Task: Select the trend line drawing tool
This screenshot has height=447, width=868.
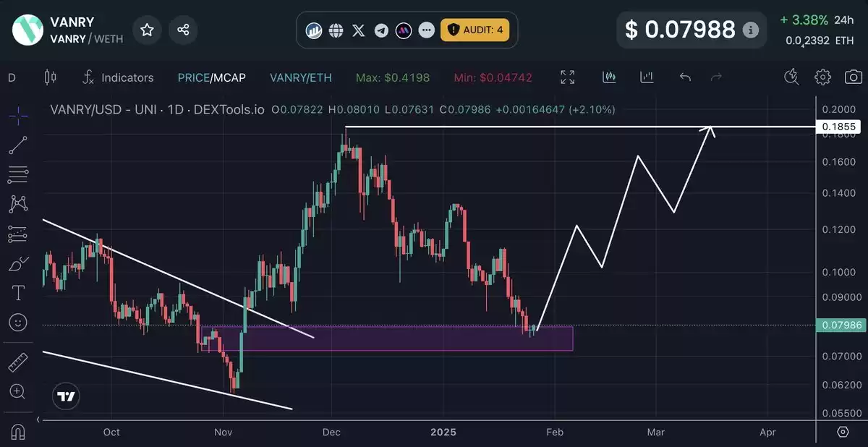Action: click(x=19, y=145)
